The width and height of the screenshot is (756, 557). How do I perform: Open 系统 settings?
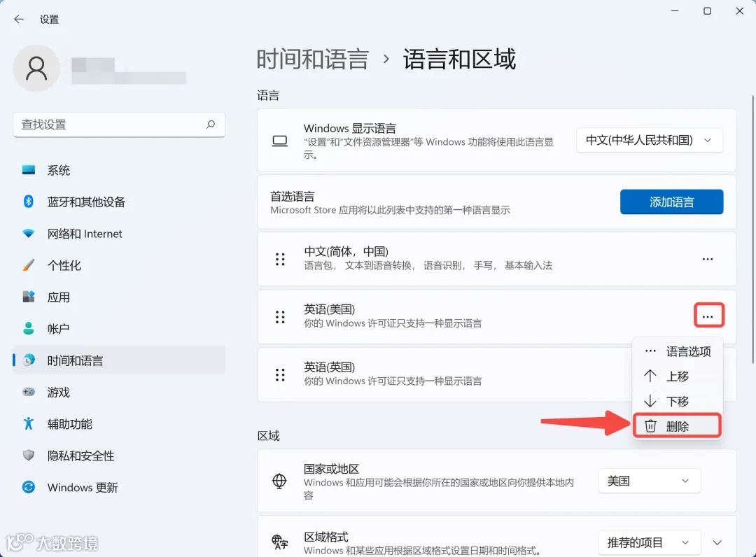tap(119, 170)
